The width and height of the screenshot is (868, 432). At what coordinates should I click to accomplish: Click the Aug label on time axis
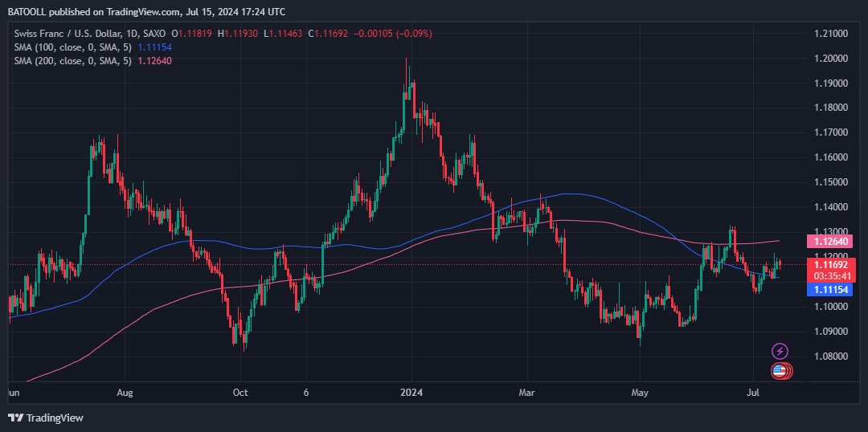[x=125, y=393]
